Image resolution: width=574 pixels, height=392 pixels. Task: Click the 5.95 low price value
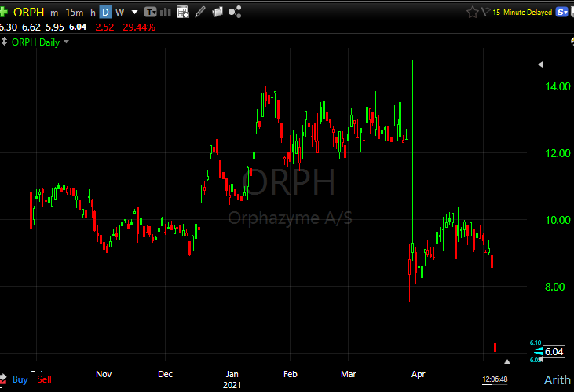click(x=54, y=27)
